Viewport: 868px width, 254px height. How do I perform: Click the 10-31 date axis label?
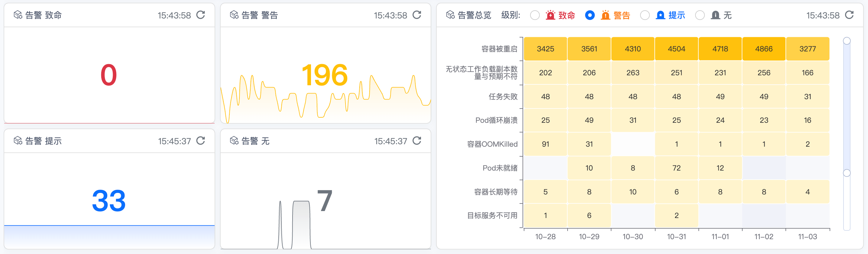tap(676, 236)
